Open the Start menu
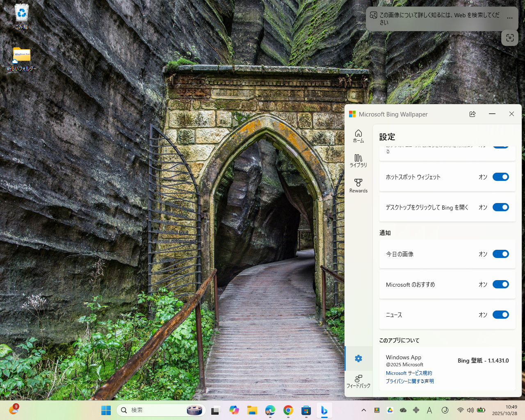525x420 pixels. tap(106, 410)
